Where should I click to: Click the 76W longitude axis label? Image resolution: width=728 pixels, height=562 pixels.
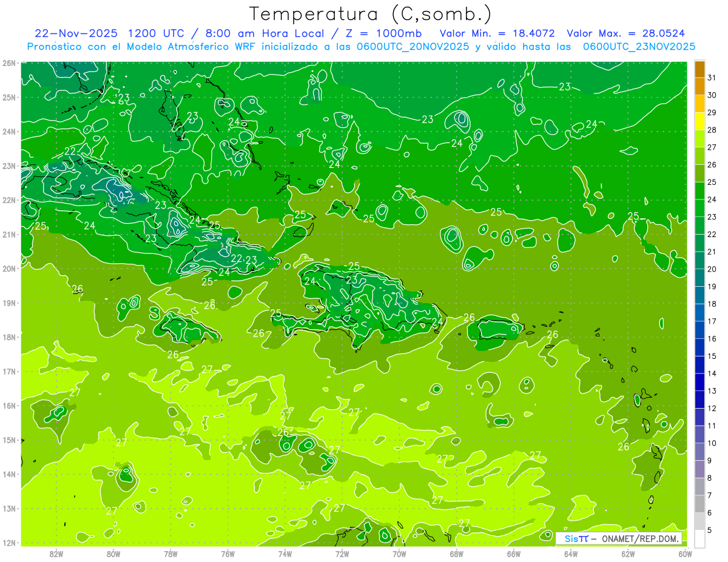[227, 554]
